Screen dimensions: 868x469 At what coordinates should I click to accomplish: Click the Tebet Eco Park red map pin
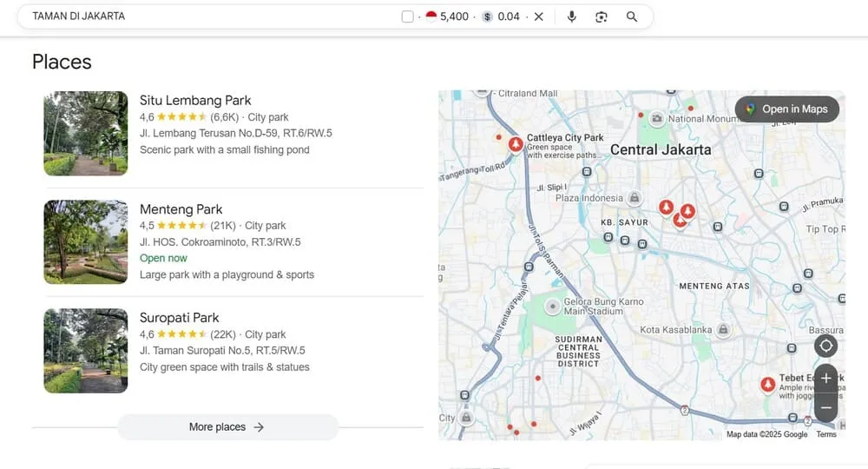tap(767, 384)
